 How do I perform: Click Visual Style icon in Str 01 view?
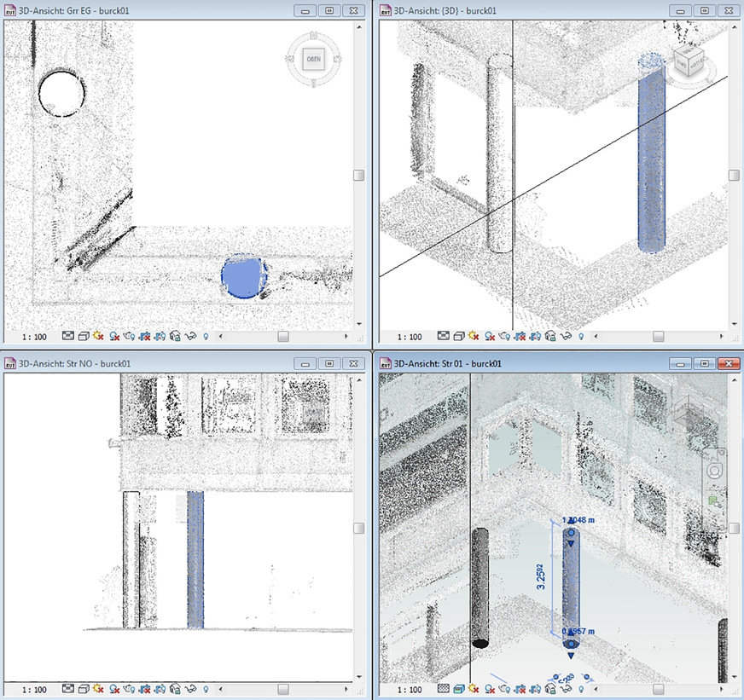pyautogui.click(x=458, y=688)
